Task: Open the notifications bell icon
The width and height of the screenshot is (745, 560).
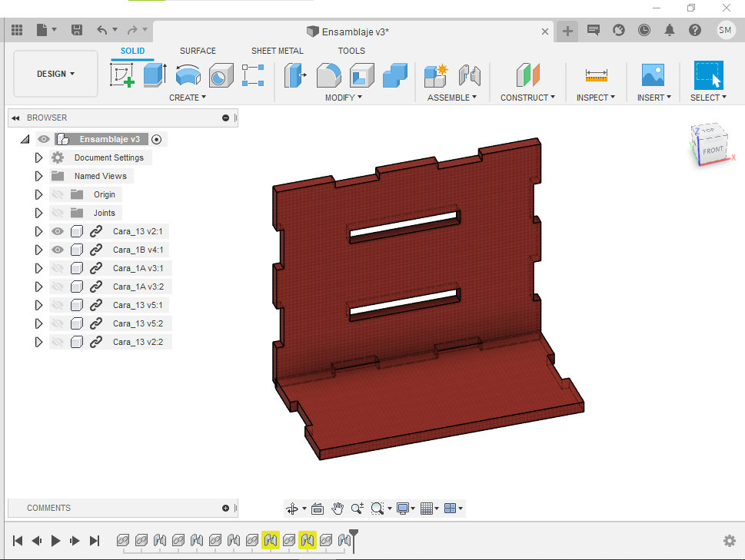Action: (670, 31)
